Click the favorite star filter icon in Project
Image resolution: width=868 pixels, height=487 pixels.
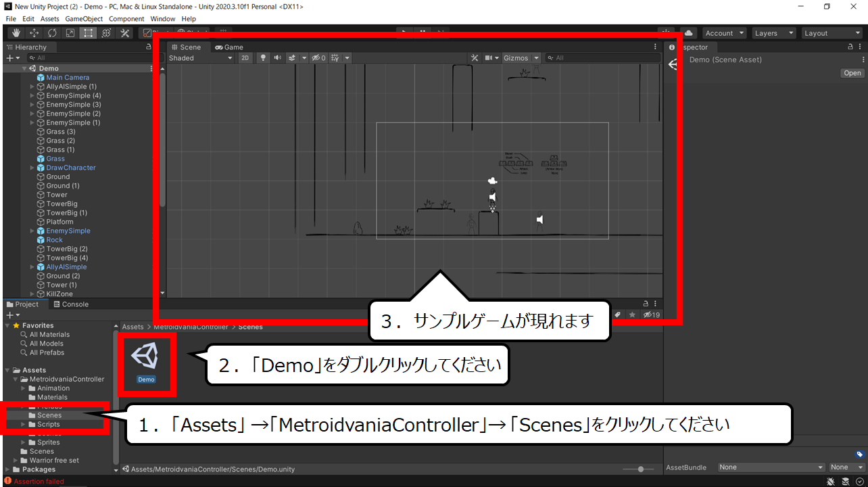coord(632,315)
